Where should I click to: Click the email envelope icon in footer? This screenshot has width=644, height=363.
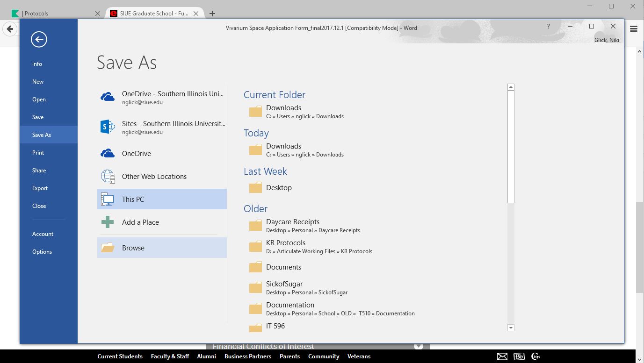pos(502,356)
